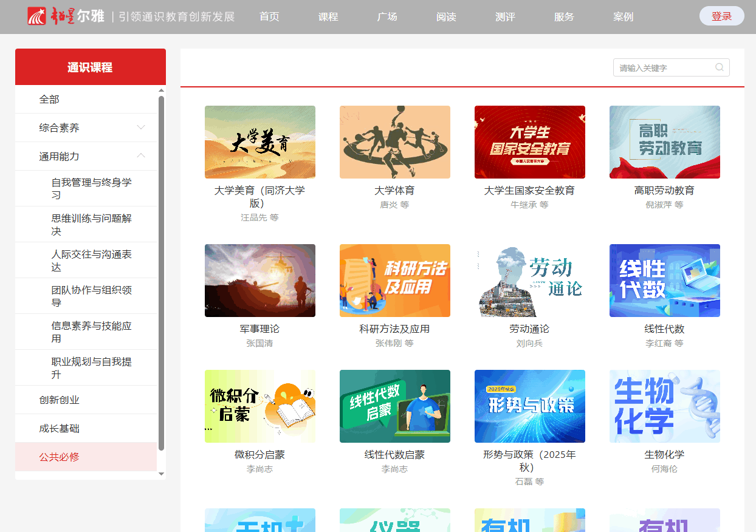Open the 生物化学 course cover

pyautogui.click(x=664, y=406)
